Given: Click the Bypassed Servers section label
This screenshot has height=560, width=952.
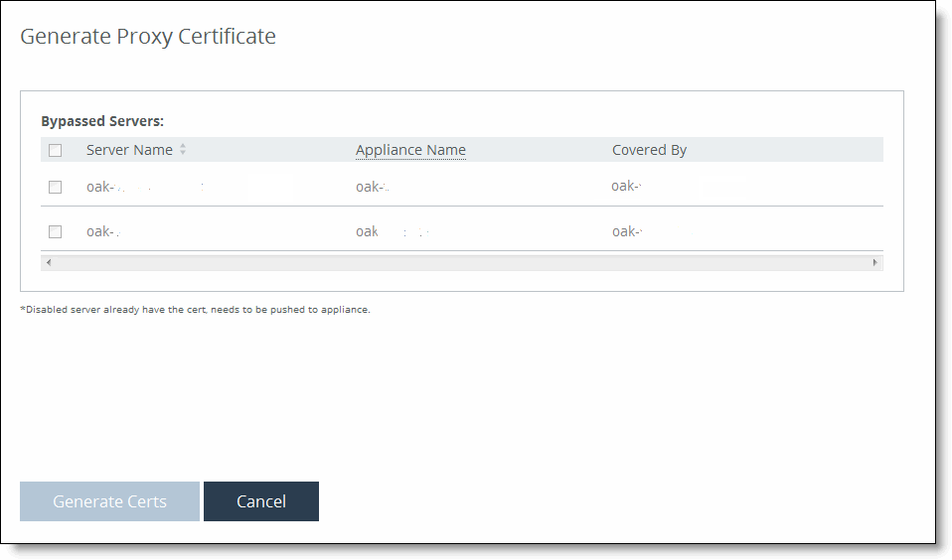Looking at the screenshot, I should coord(102,121).
